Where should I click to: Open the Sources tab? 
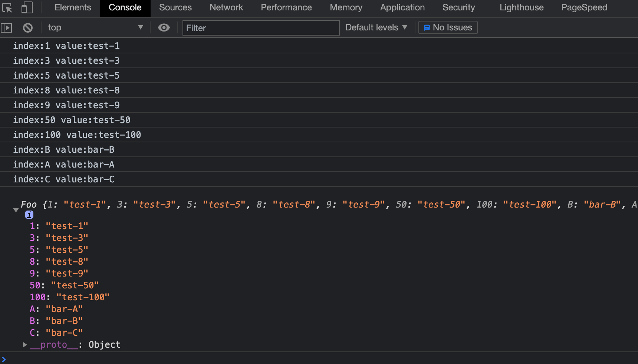[x=175, y=8]
